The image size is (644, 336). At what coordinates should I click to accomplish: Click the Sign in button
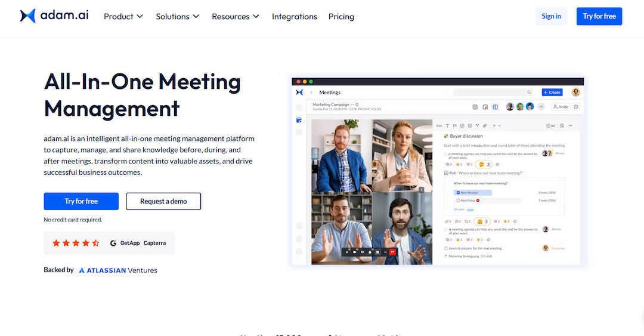[x=551, y=17]
